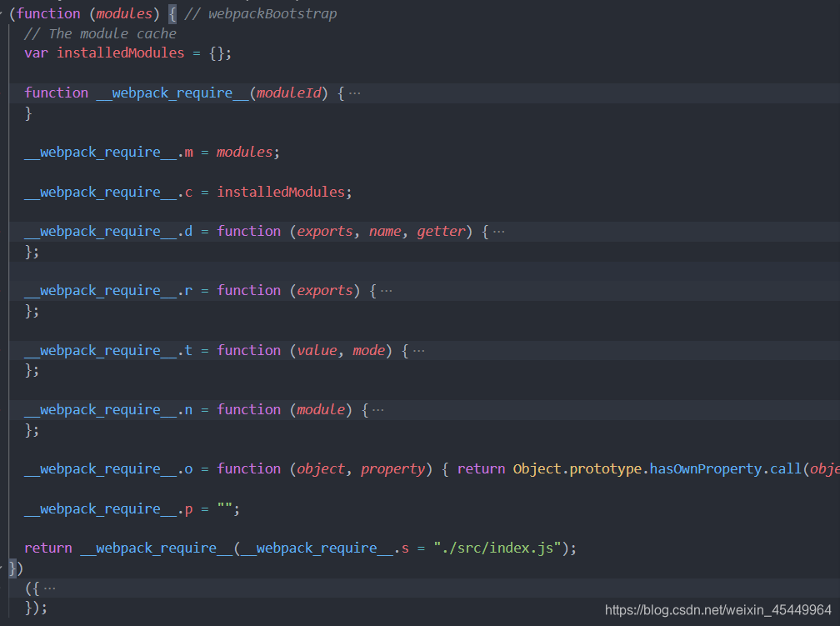Click the 'return' keyword on last statement line

[x=48, y=548]
